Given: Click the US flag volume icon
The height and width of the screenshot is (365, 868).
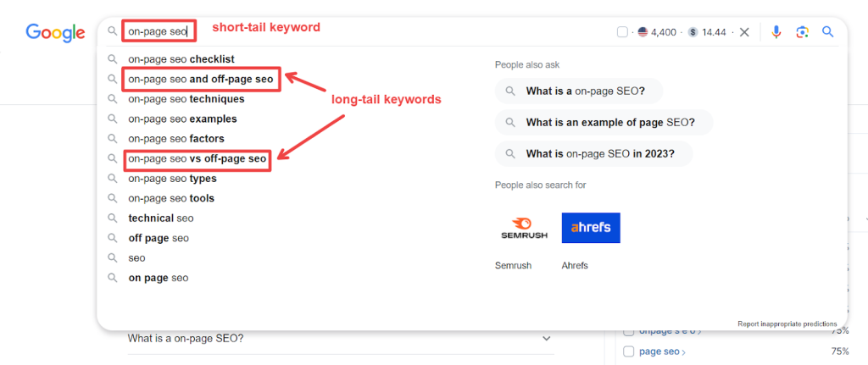Looking at the screenshot, I should 643,32.
